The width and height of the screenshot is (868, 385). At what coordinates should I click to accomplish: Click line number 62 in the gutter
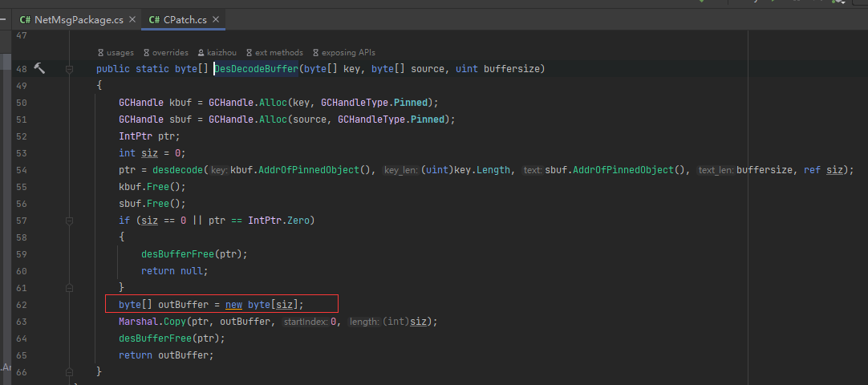coord(22,304)
